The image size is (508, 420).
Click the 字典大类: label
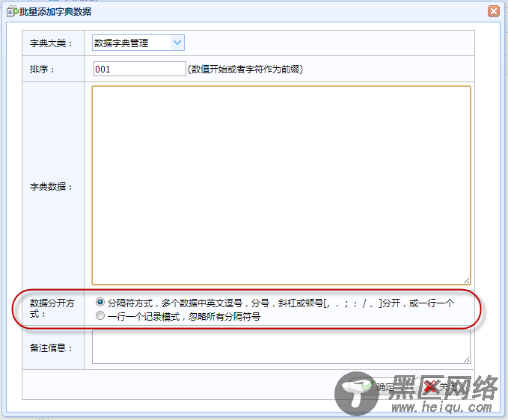pos(51,43)
